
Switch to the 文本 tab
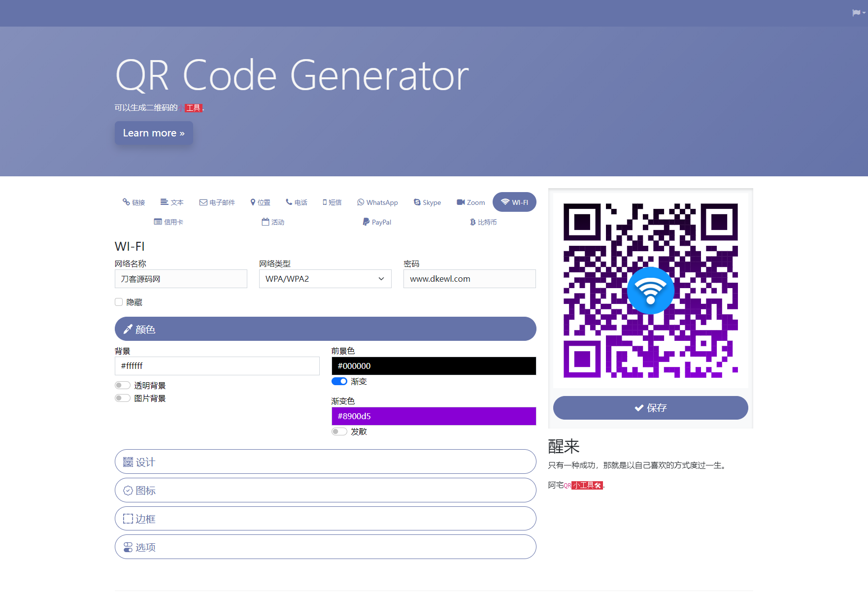(171, 202)
